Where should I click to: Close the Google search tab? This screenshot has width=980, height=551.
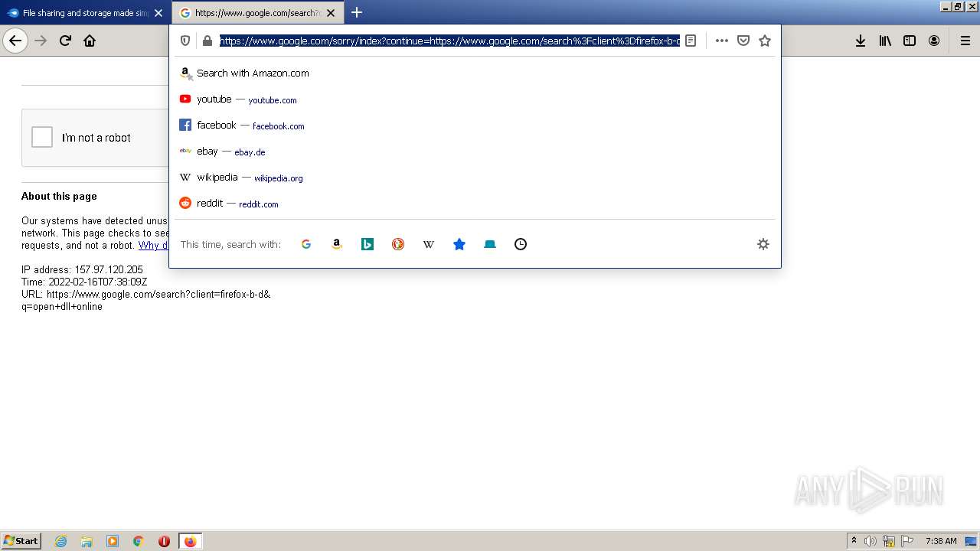[331, 13]
